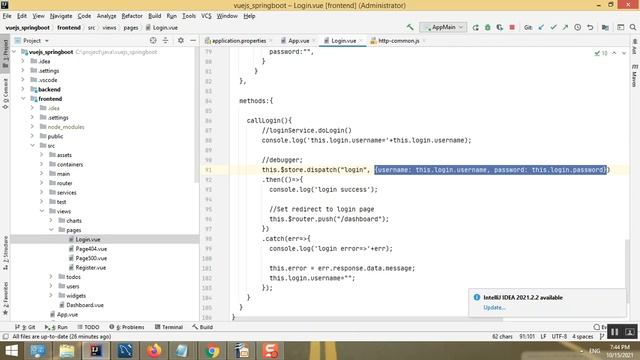Screen dimensions: 640x360
Task: Click the Git Push arrow icon
Action: coord(565,27)
